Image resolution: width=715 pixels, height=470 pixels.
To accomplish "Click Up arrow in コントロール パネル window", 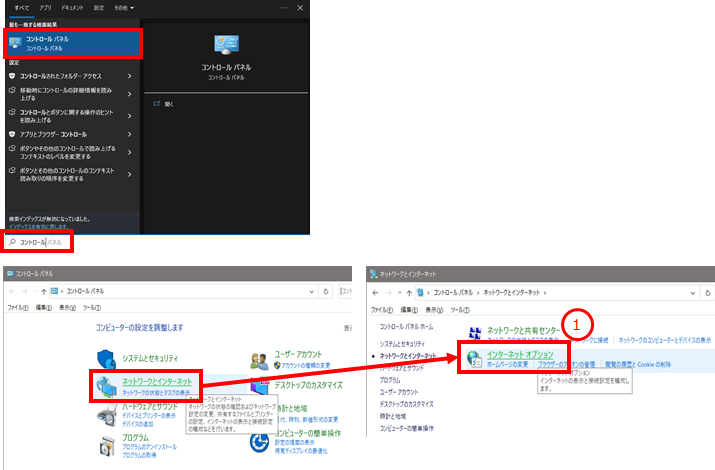I will click(43, 291).
